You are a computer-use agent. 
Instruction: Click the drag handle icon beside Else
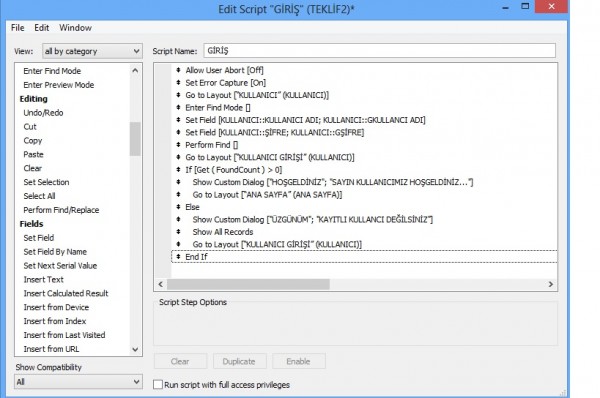(x=178, y=207)
